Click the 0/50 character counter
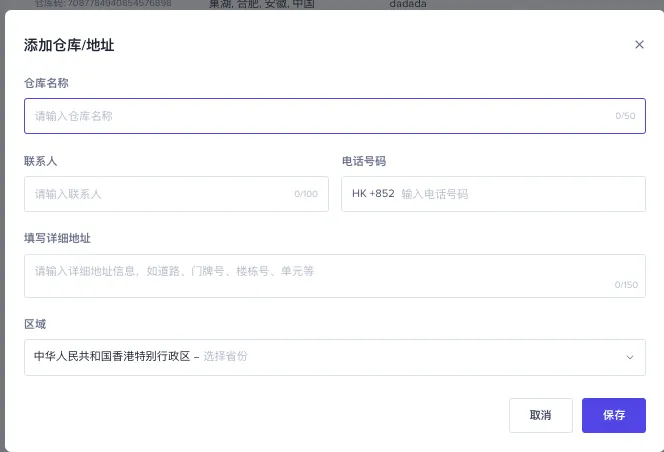The height and width of the screenshot is (452, 664). point(625,116)
